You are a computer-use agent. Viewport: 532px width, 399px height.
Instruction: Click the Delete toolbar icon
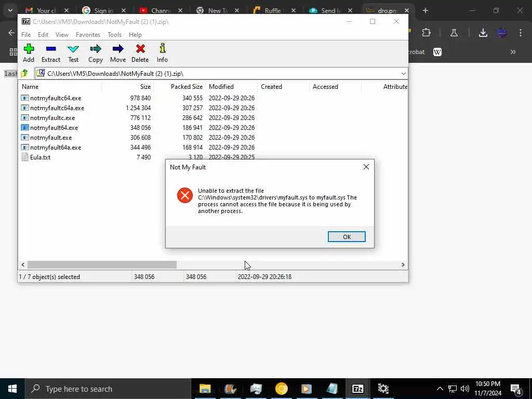click(140, 54)
